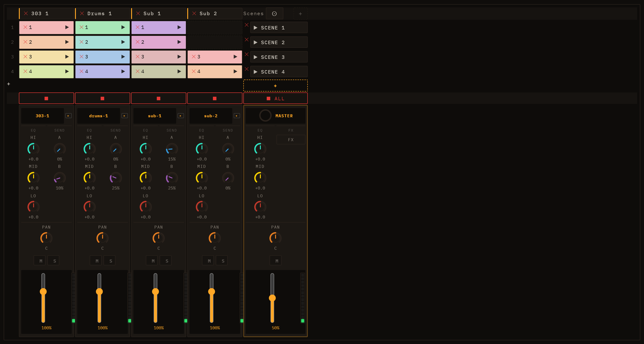644x344 pixels.
Task: Stop the Sub 2 track clips
Action: (x=215, y=98)
